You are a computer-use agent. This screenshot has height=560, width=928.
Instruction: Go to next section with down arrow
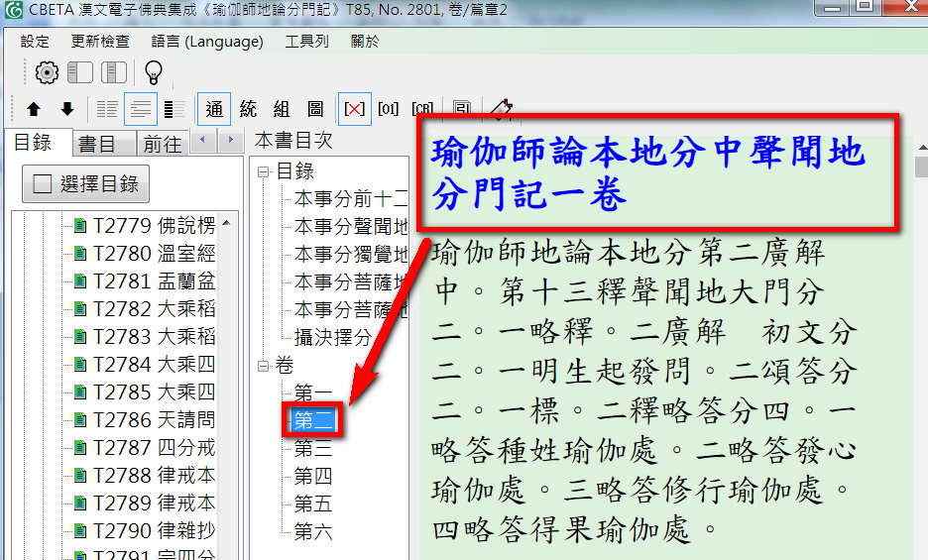[x=67, y=109]
